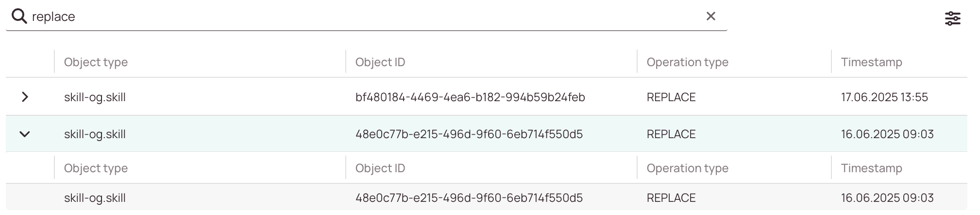
Task: Open the filter settings sliders icon
Action: tap(952, 18)
